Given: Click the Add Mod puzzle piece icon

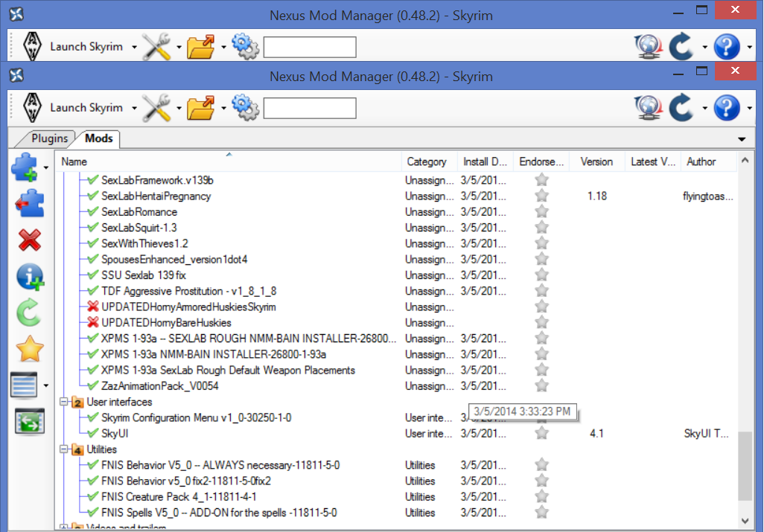Looking at the screenshot, I should point(25,167).
